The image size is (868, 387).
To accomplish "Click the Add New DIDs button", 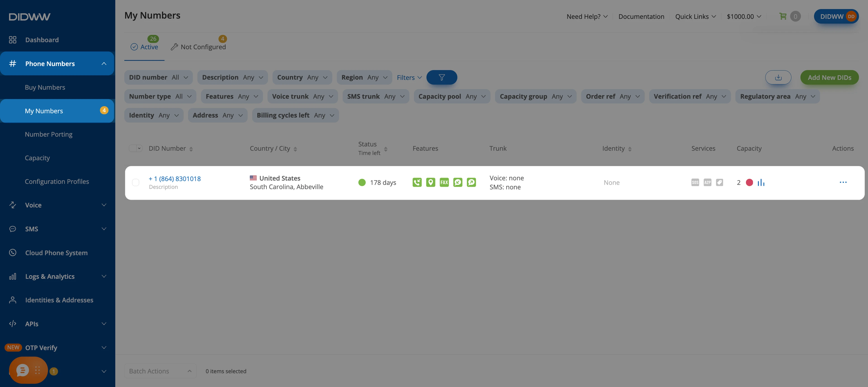I will click(829, 78).
